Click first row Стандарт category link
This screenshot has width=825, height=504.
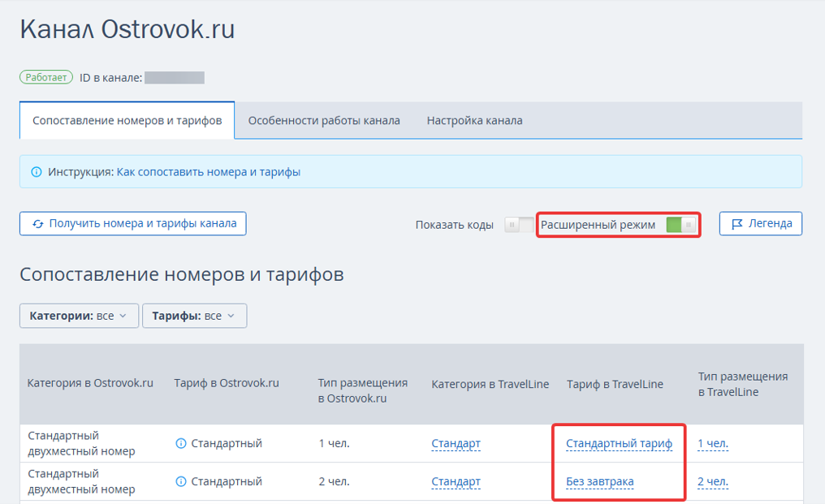(x=456, y=444)
